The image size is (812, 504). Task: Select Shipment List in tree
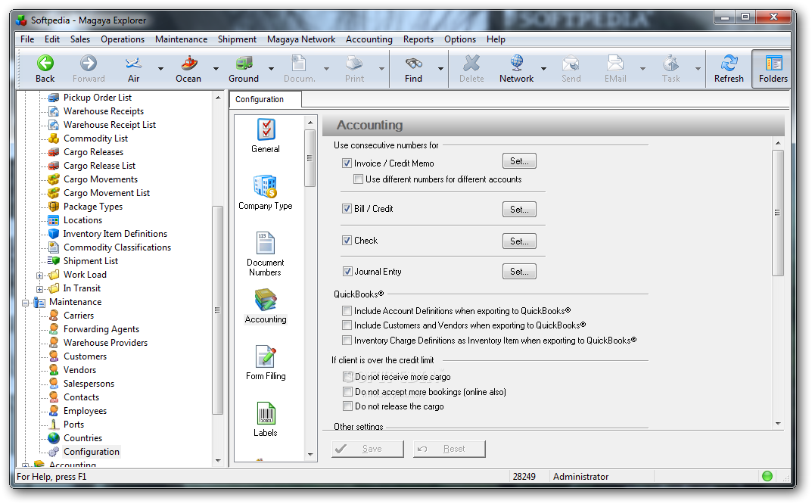coord(91,261)
